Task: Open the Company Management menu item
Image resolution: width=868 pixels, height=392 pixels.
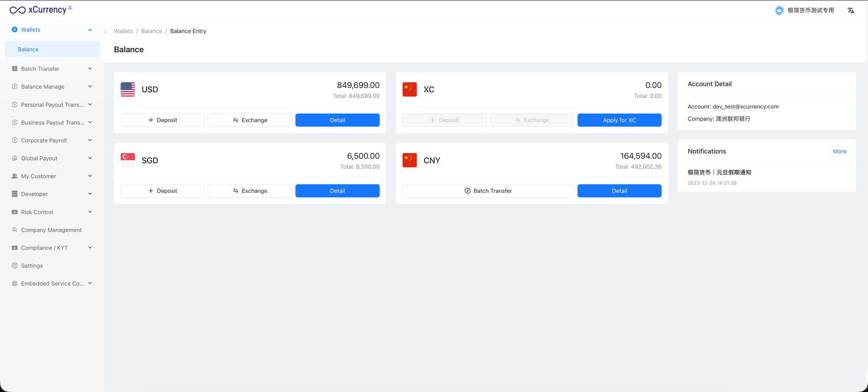Action: 52,230
